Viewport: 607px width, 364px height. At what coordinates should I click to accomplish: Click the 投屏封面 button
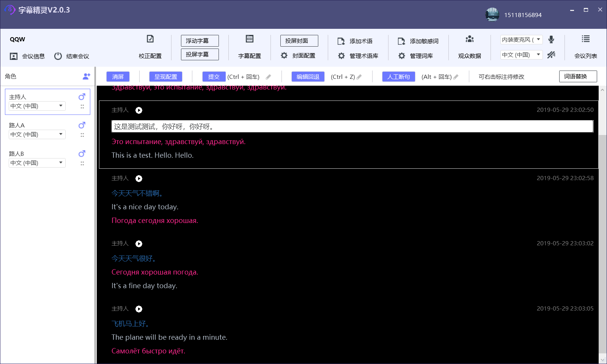click(x=299, y=41)
